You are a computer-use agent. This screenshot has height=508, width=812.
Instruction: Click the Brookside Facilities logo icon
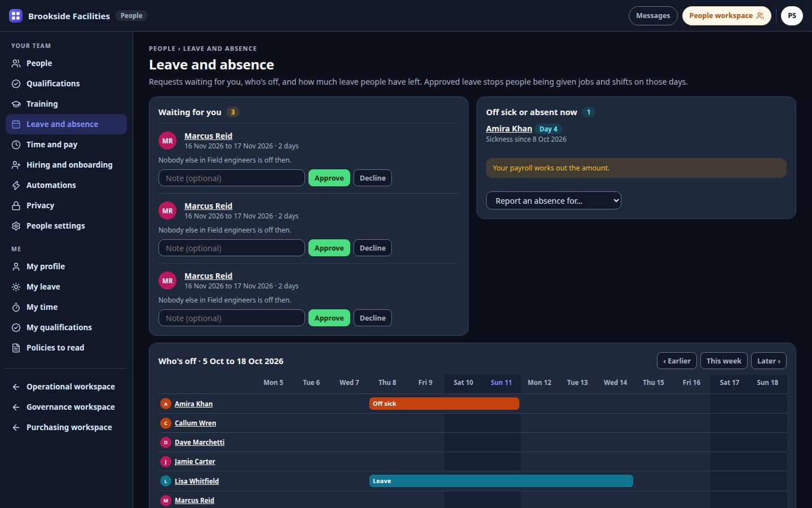pyautogui.click(x=16, y=16)
